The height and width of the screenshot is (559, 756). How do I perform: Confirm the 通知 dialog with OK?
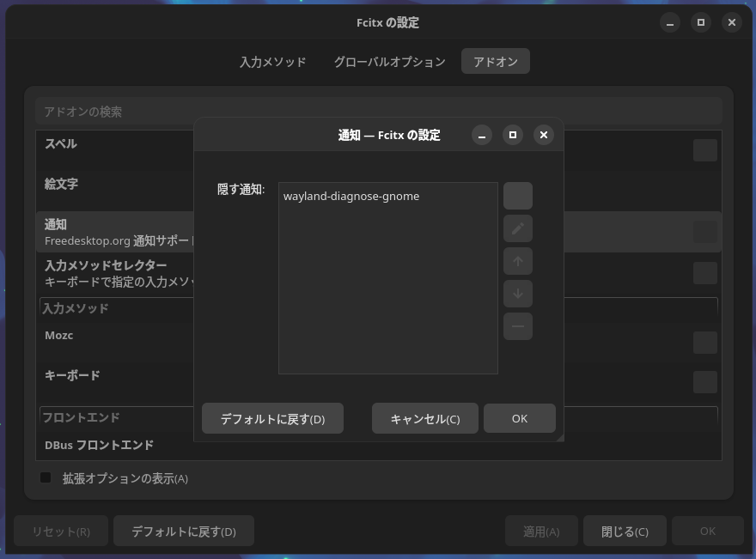coord(519,419)
